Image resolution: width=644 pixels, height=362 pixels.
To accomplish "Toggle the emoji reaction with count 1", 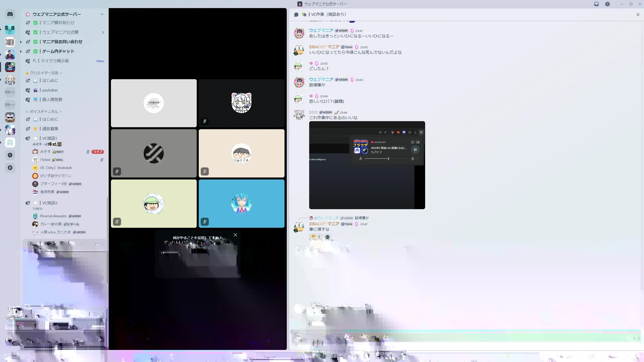I will click(x=316, y=237).
